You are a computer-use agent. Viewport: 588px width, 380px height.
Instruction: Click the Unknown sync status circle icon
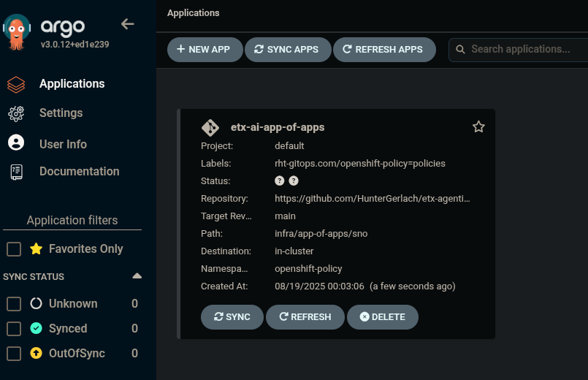pyautogui.click(x=36, y=303)
